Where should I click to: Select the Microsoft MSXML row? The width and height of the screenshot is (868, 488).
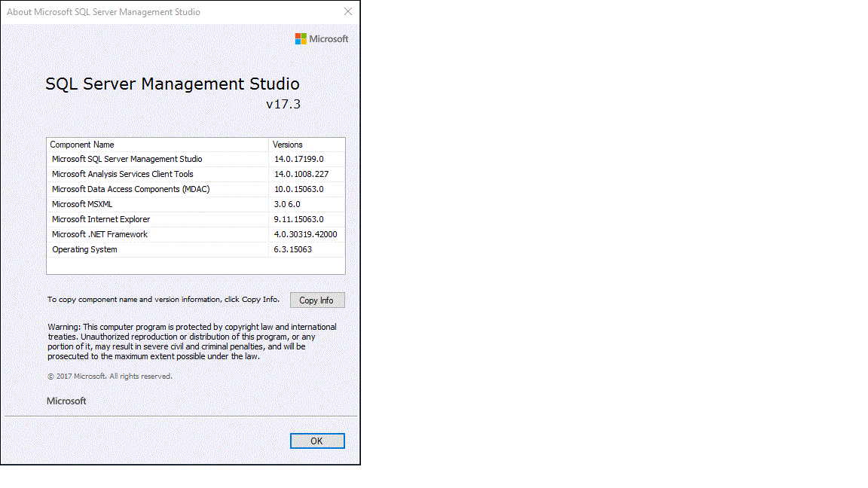196,204
